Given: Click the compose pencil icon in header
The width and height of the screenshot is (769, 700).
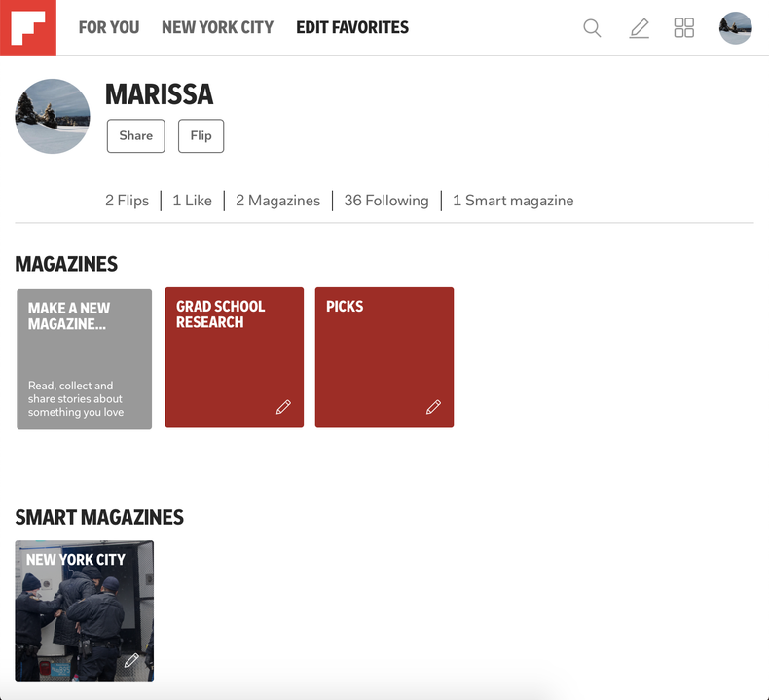Looking at the screenshot, I should 639,28.
